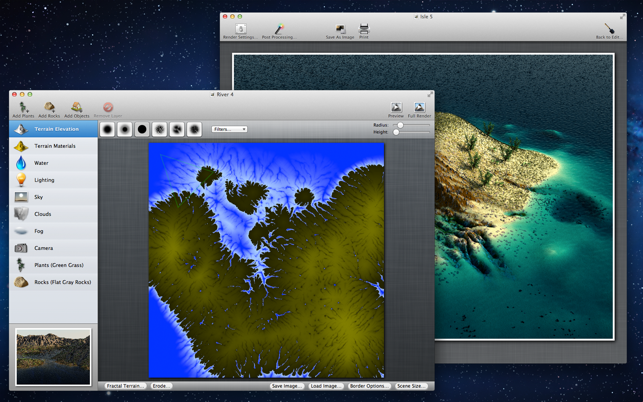Screen dimensions: 643x402
Task: Start a Full Render of River 4
Action: [x=419, y=110]
